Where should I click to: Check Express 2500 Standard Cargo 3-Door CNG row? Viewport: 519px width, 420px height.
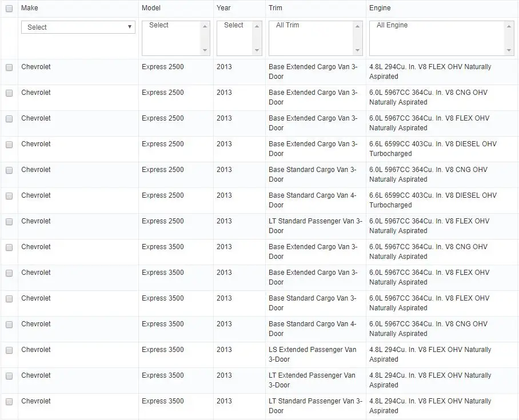[9, 170]
